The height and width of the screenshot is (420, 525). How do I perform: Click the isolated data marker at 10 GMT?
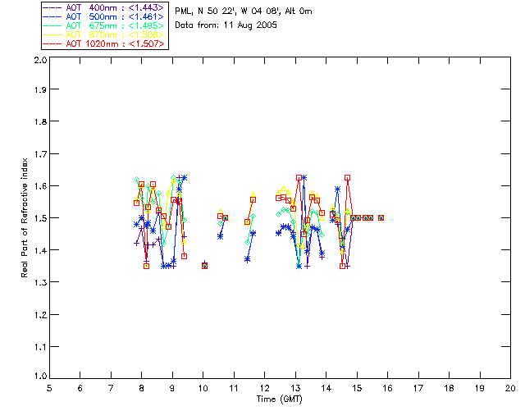204,266
